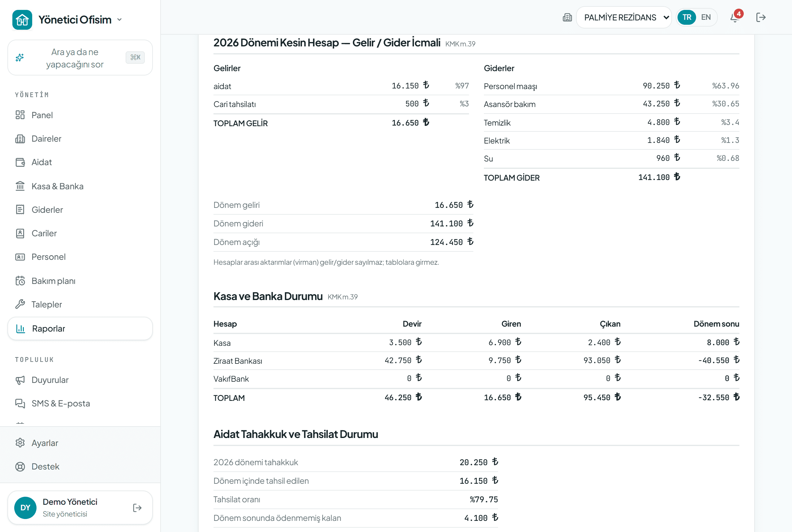This screenshot has height=532, width=792.
Task: Click the top-right logout icon
Action: [x=761, y=17]
